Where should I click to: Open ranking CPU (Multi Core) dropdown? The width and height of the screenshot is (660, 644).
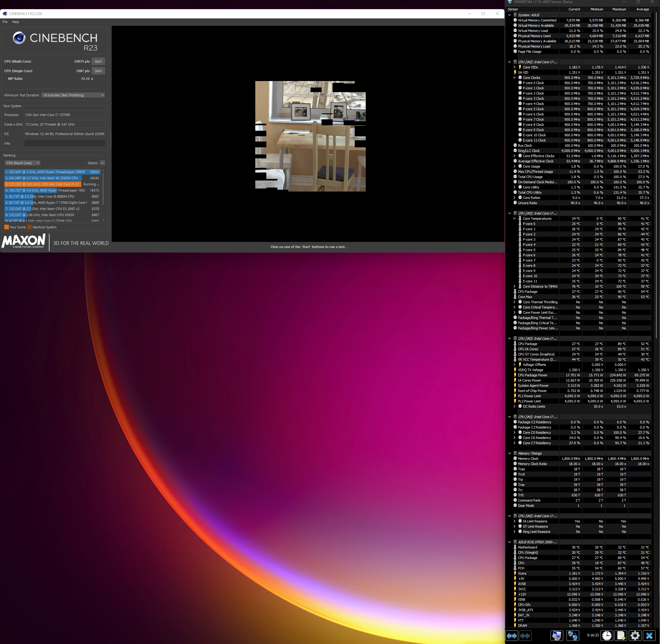[x=22, y=163]
